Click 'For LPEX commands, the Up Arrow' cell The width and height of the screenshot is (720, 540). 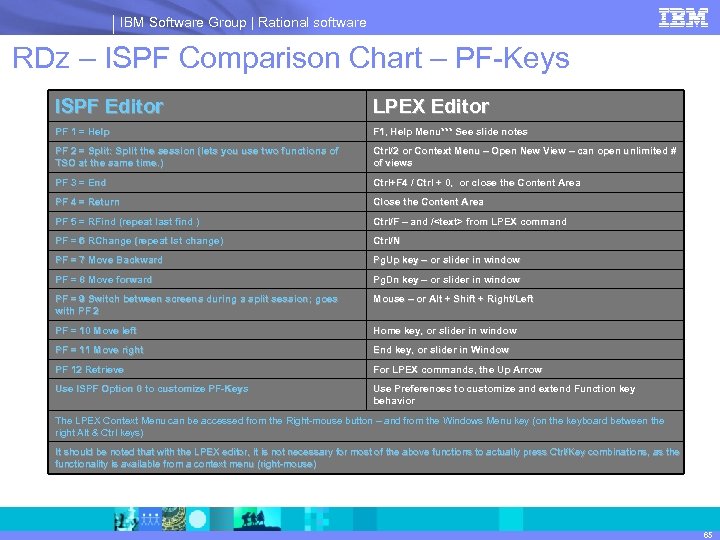pos(525,370)
